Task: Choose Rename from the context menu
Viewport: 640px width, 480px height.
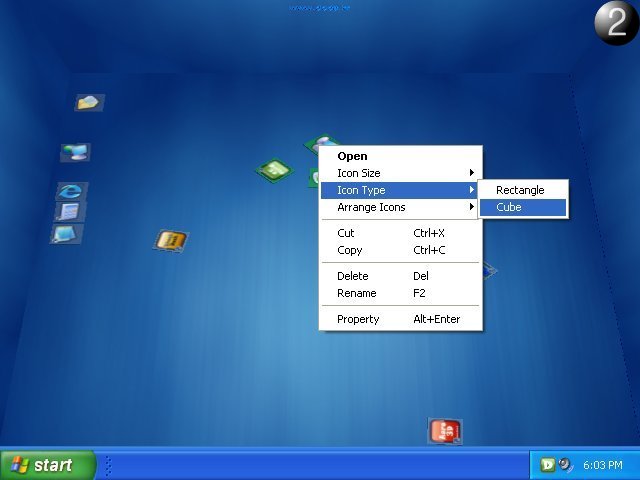Action: point(400,293)
